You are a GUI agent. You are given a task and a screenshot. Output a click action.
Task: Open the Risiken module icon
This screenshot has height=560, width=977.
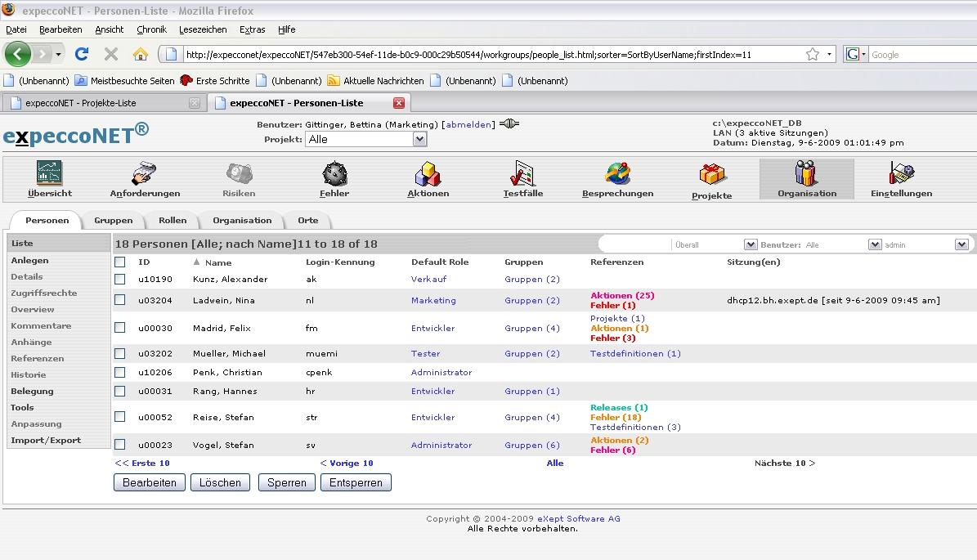tap(240, 174)
